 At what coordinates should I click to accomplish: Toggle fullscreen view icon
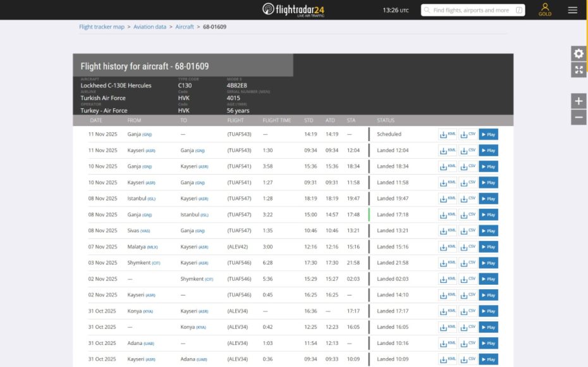[x=579, y=70]
